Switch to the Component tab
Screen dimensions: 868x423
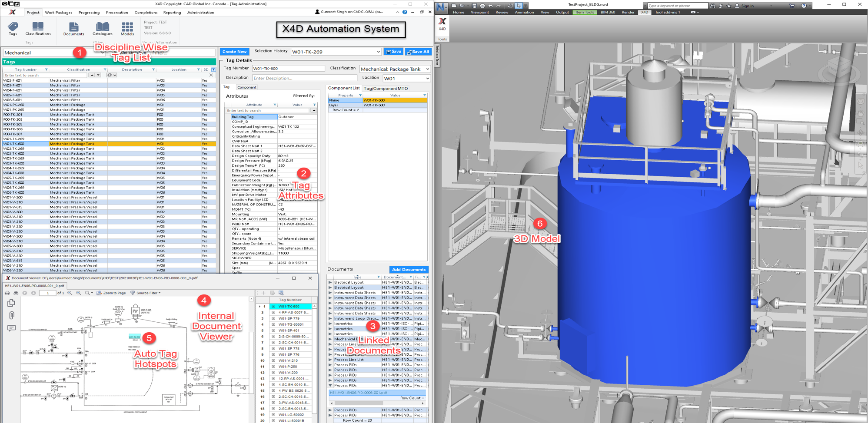pos(246,87)
